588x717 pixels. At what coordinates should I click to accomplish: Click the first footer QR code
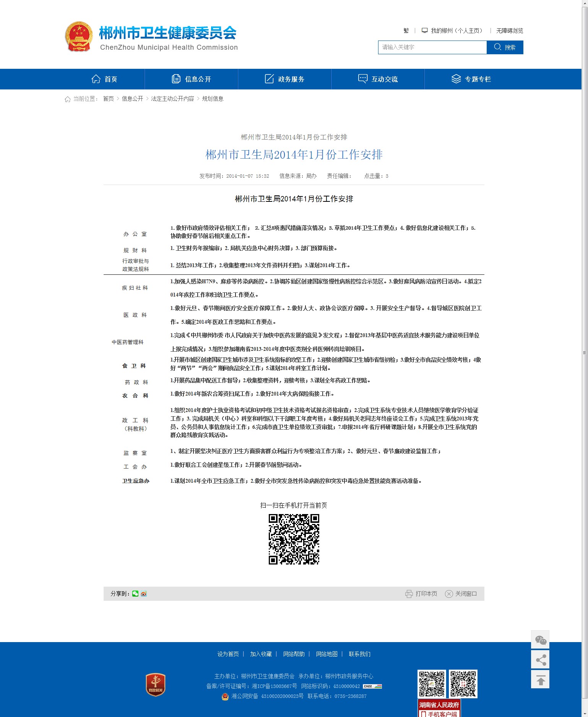pos(432,684)
